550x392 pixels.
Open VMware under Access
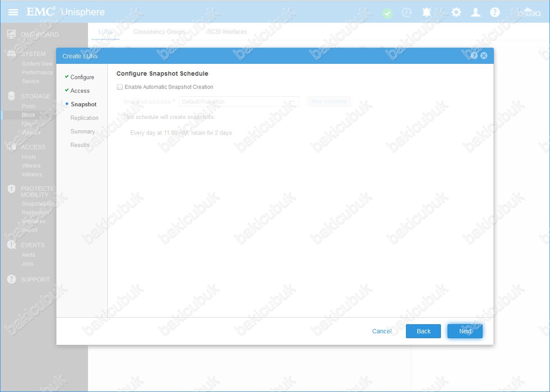31,166
